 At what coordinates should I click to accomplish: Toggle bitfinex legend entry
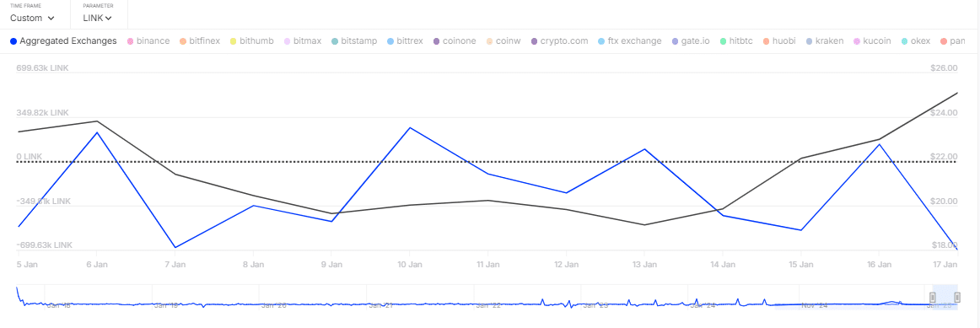tap(199, 41)
